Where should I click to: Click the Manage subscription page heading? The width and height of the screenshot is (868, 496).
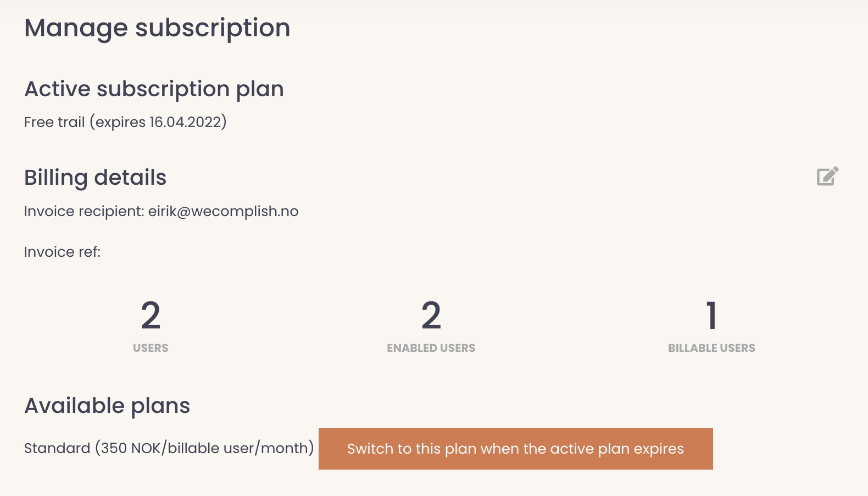pos(157,28)
